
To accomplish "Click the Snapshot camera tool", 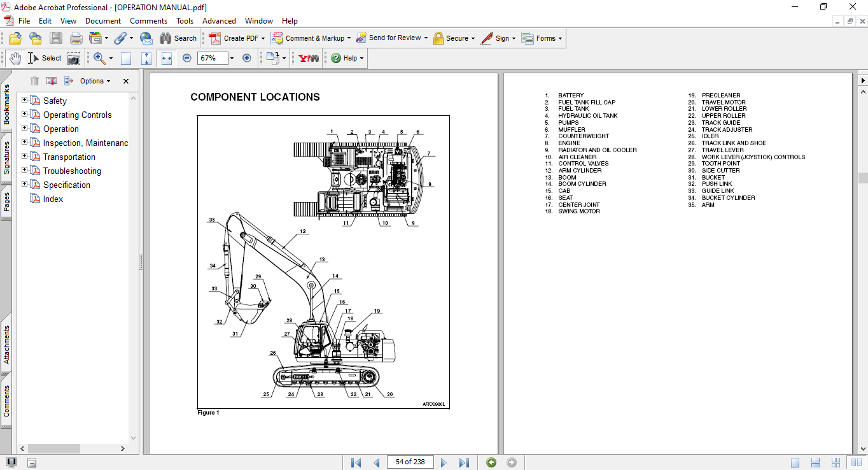I will coord(74,59).
